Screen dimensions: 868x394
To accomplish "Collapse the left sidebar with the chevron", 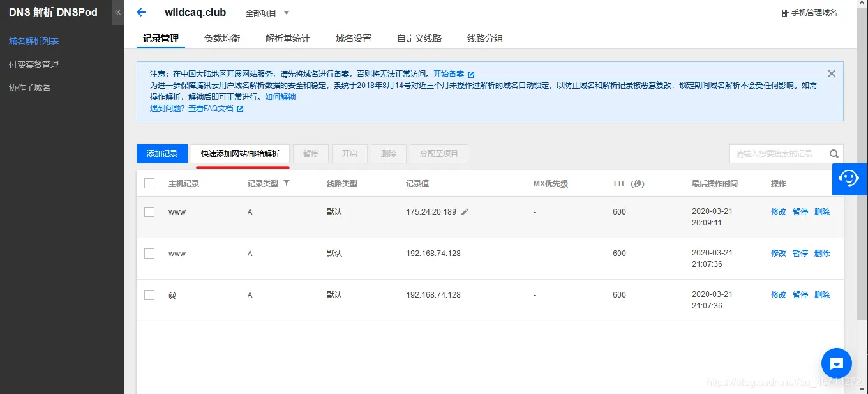I will point(117,11).
